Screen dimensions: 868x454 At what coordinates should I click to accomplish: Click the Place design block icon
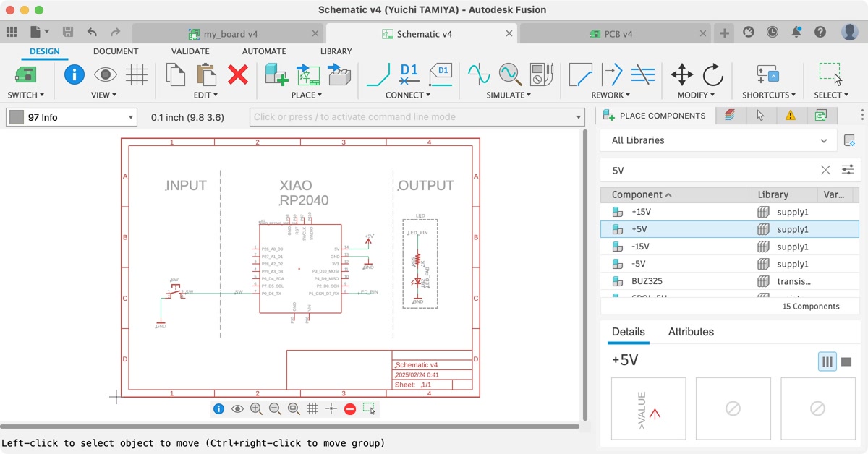tap(308, 74)
